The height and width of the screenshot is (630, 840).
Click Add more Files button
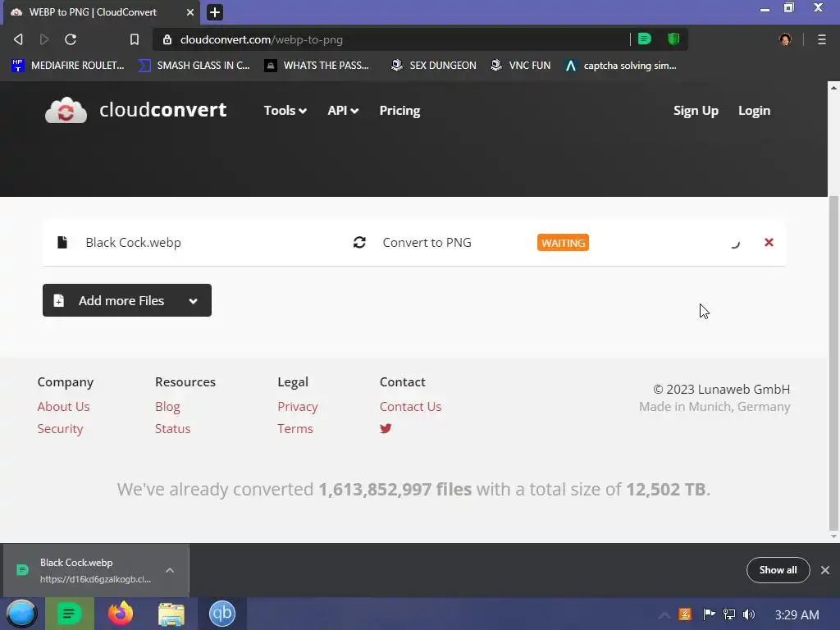click(x=127, y=300)
